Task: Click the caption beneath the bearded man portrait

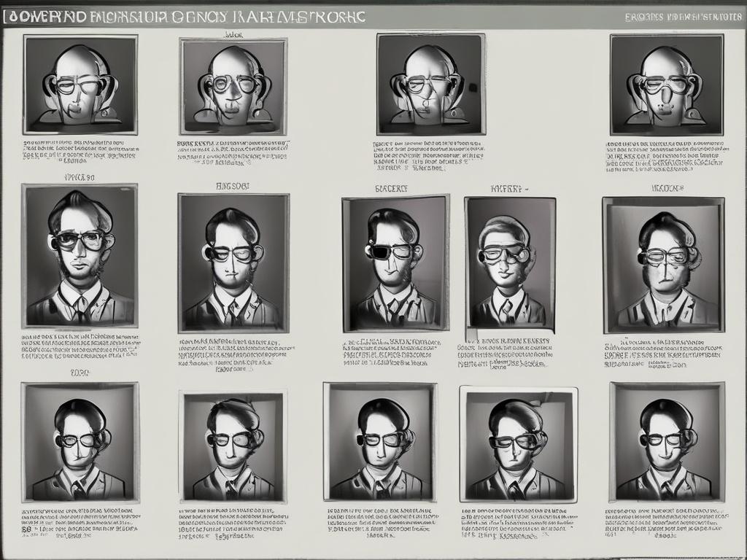Action: 80,349
